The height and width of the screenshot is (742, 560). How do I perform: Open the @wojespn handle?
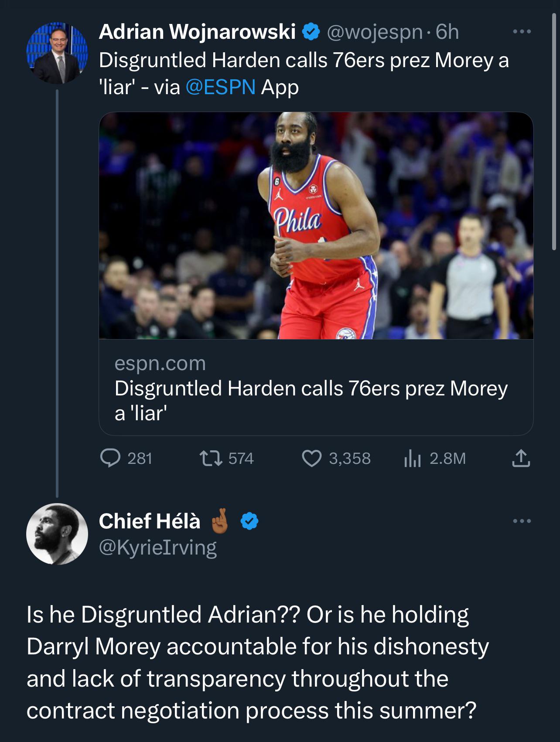pos(374,32)
